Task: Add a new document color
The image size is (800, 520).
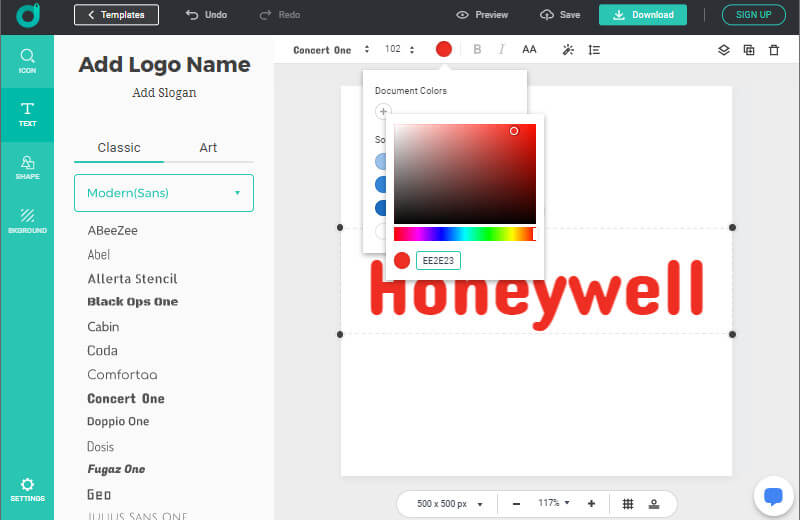Action: click(383, 111)
